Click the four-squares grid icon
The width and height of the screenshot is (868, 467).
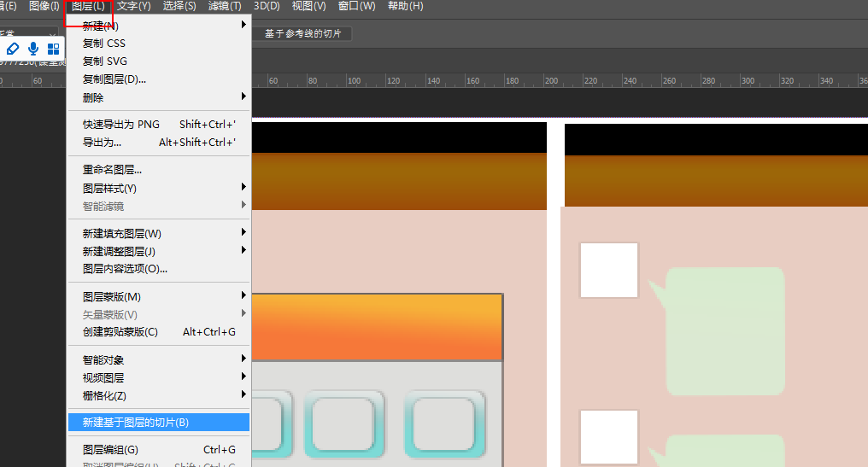[x=54, y=49]
